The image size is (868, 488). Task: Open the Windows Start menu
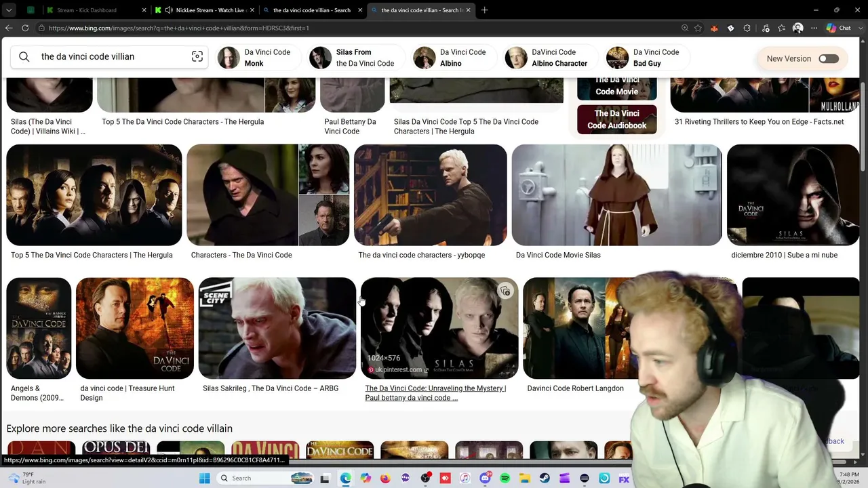click(x=205, y=479)
